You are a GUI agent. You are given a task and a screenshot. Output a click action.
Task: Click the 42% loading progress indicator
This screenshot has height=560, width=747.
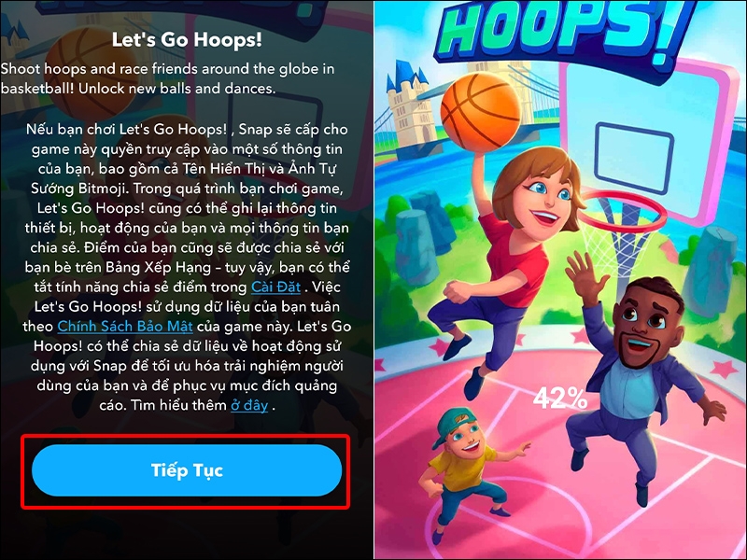pos(559,399)
